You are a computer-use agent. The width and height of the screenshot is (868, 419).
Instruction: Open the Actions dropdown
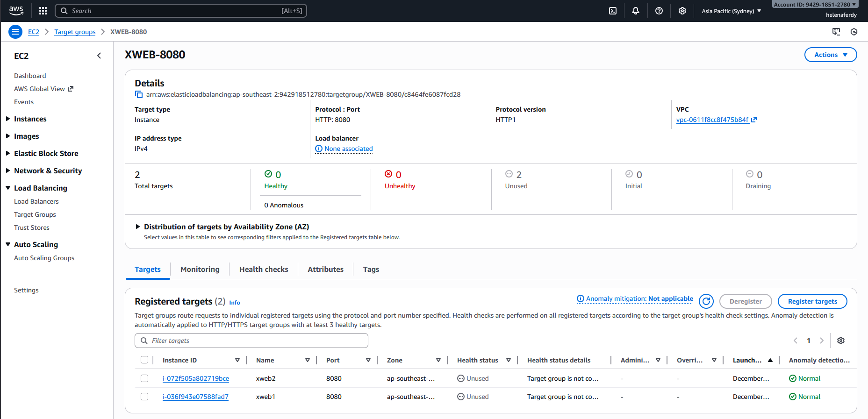coord(830,55)
